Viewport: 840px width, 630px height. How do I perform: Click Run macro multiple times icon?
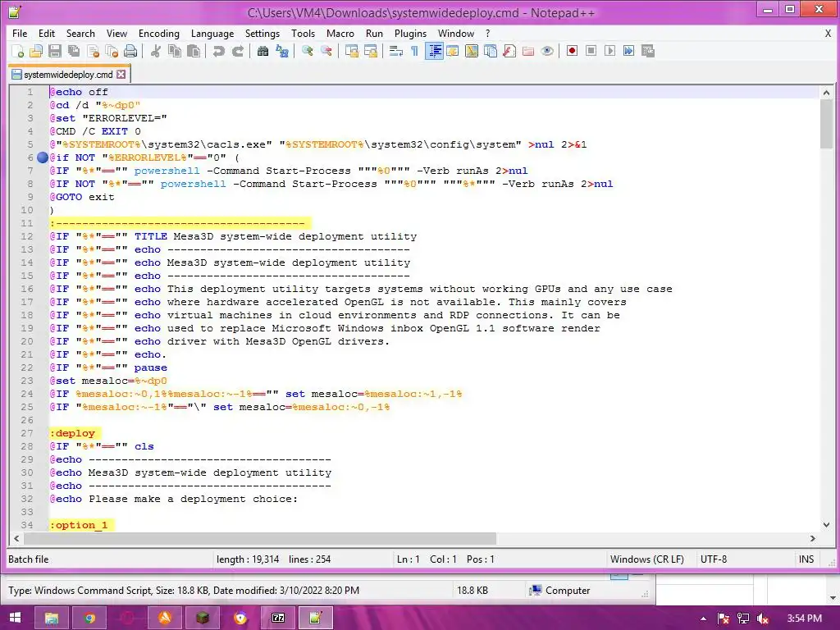pyautogui.click(x=629, y=51)
